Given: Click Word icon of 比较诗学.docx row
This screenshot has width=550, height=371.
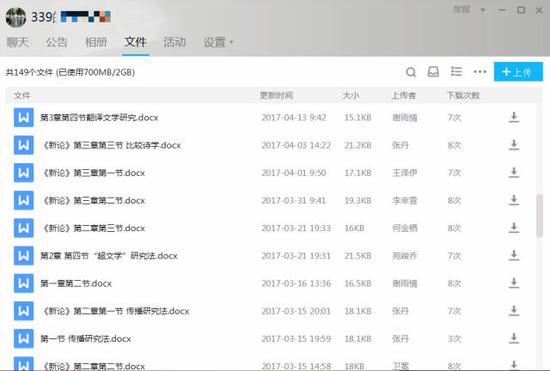Looking at the screenshot, I should click(x=24, y=145).
